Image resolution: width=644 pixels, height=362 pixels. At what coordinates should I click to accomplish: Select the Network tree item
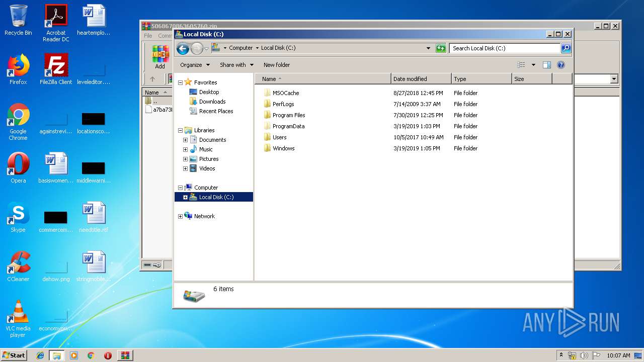point(204,216)
